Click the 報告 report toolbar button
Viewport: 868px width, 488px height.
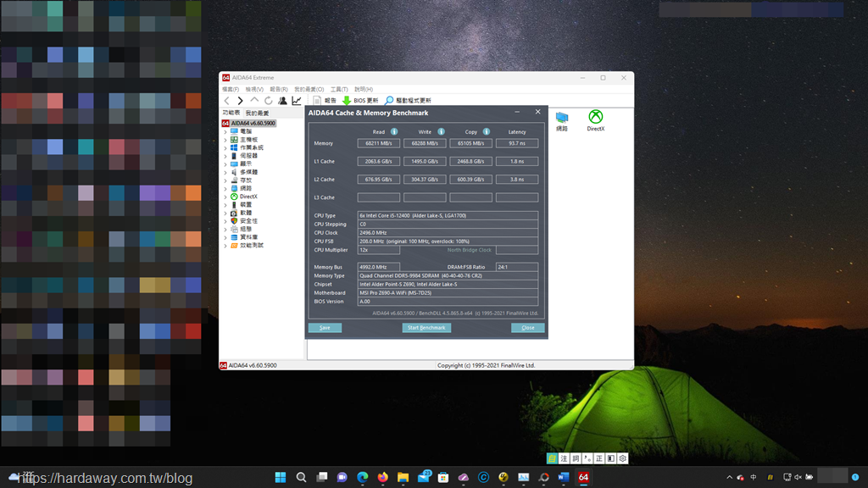(325, 100)
